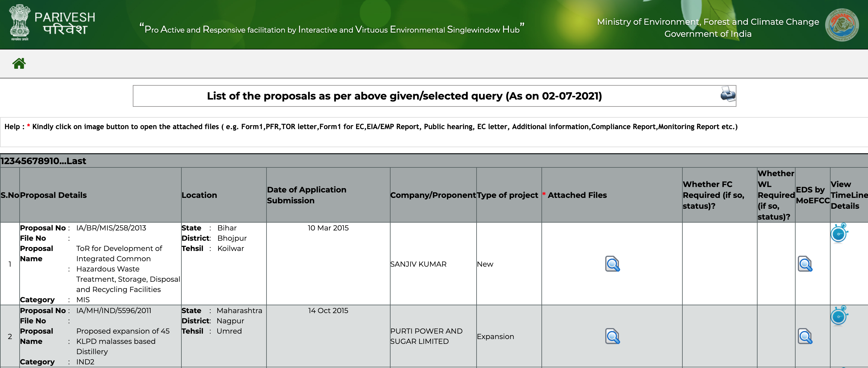Screen dimensions: 868x368
Task: Click the Proposal Details column header
Action: (53, 195)
